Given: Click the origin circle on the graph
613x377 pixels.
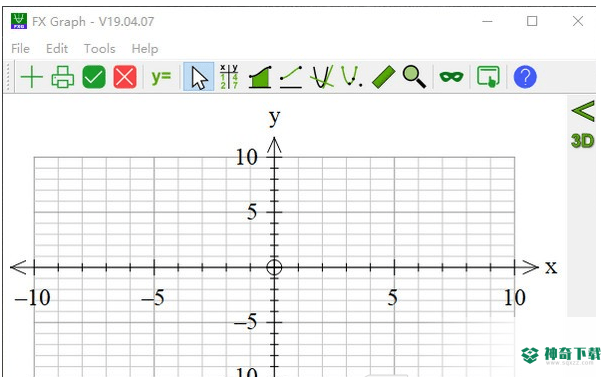Looking at the screenshot, I should [x=274, y=267].
